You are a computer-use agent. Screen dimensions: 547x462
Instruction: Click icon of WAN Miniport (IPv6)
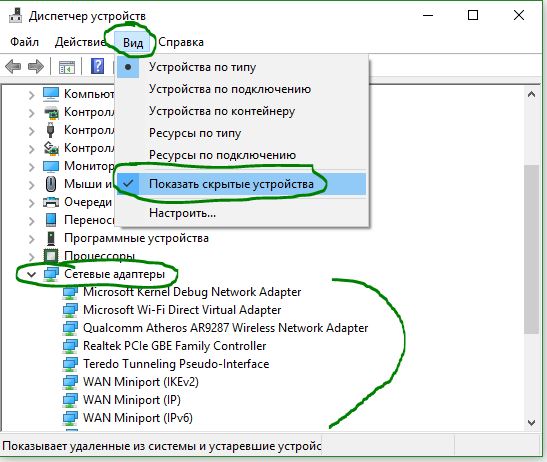click(70, 418)
